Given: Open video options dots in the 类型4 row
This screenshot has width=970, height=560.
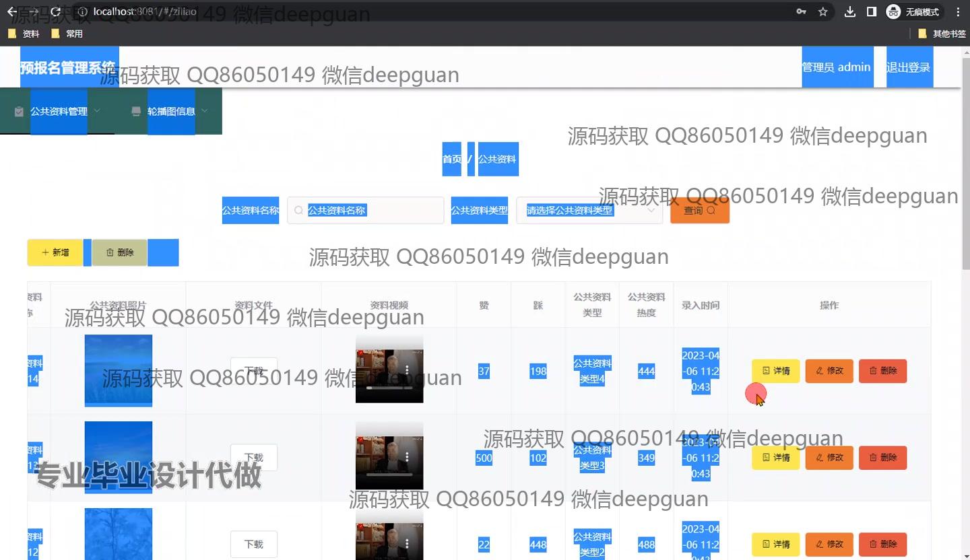Looking at the screenshot, I should [408, 370].
